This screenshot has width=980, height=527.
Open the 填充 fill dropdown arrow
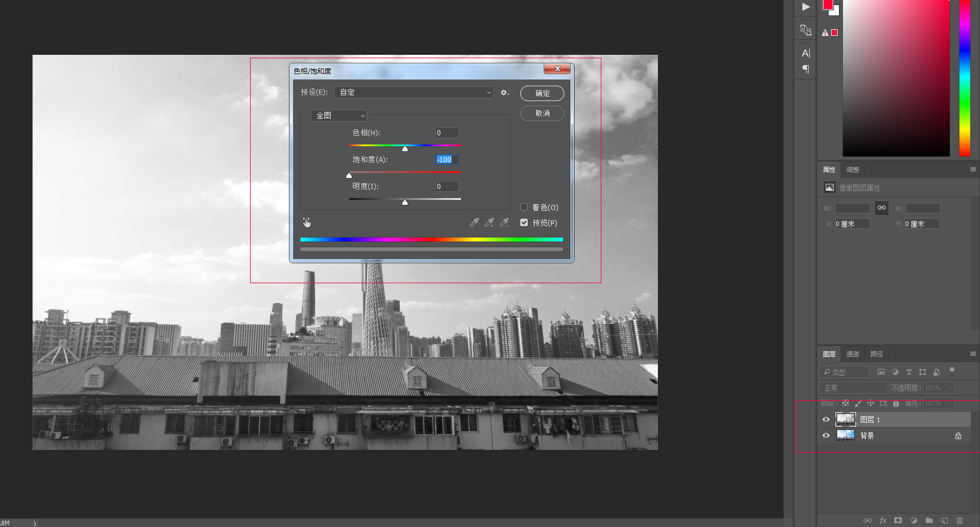pos(950,403)
